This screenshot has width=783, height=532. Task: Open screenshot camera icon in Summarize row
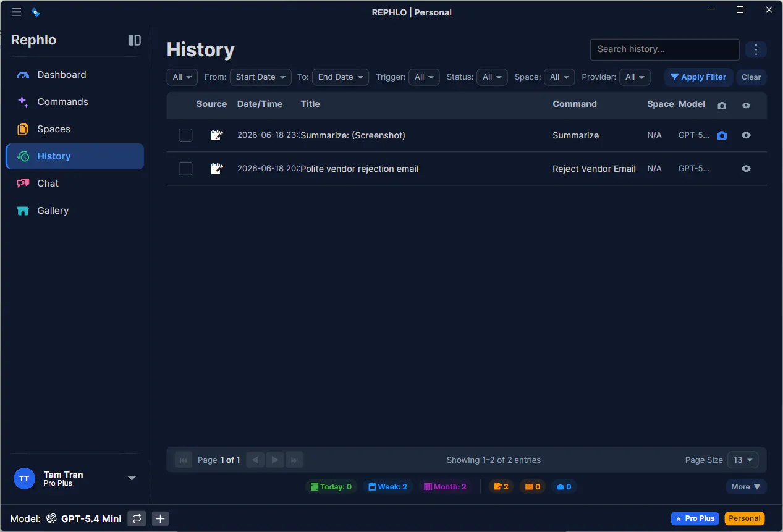pyautogui.click(x=722, y=135)
